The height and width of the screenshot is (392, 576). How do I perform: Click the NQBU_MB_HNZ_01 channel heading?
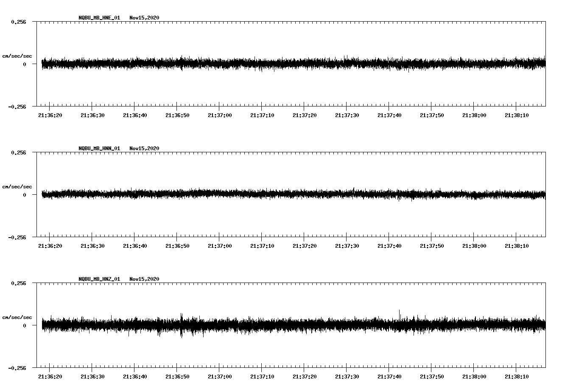(98, 278)
